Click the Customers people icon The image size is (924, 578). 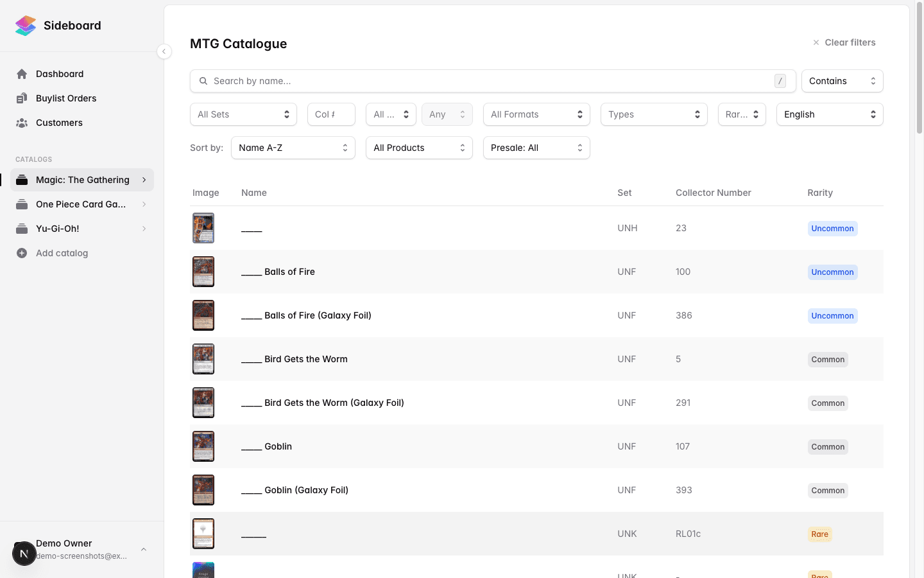(x=22, y=123)
